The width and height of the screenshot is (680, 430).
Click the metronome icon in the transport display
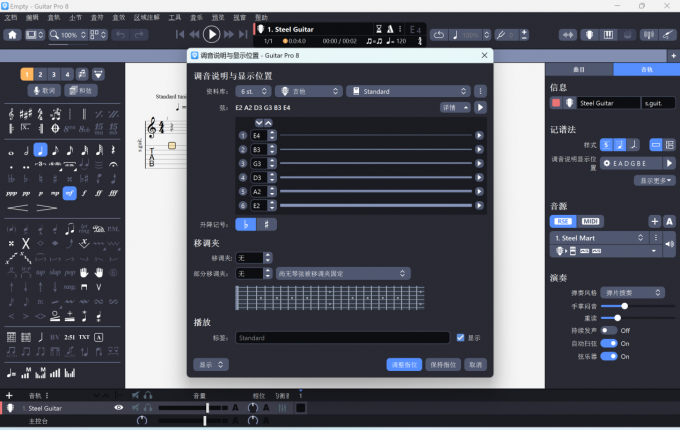point(390,29)
